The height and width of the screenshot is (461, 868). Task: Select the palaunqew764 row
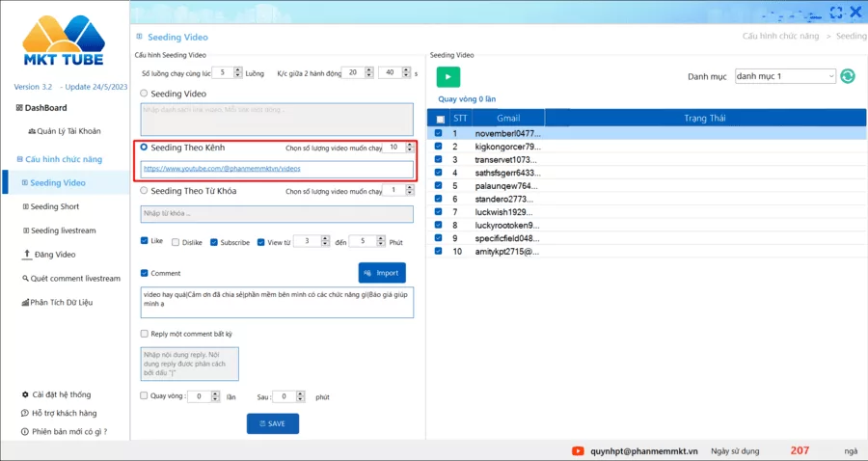(x=646, y=186)
